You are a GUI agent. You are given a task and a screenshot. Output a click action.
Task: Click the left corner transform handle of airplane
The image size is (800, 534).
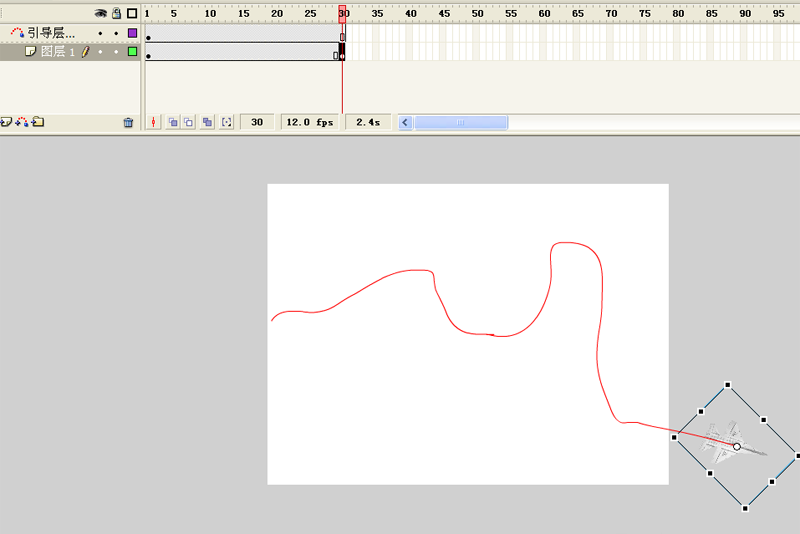coord(674,437)
